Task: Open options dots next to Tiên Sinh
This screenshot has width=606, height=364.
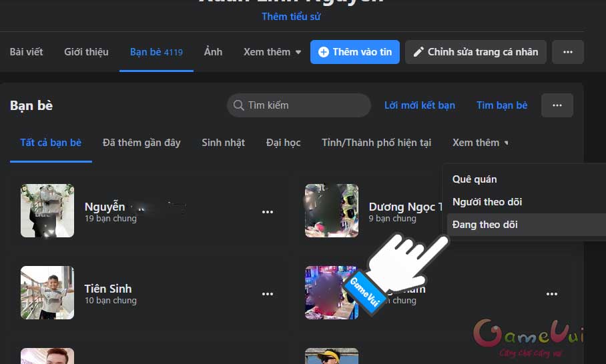Action: pos(268,294)
